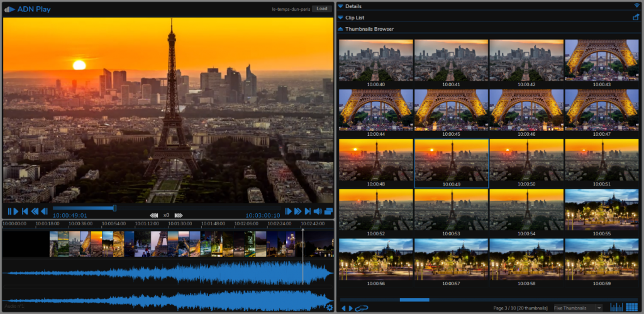Viewport: 644px width, 314px height.
Task: Go to the previous thumbnails page
Action: tap(343, 308)
